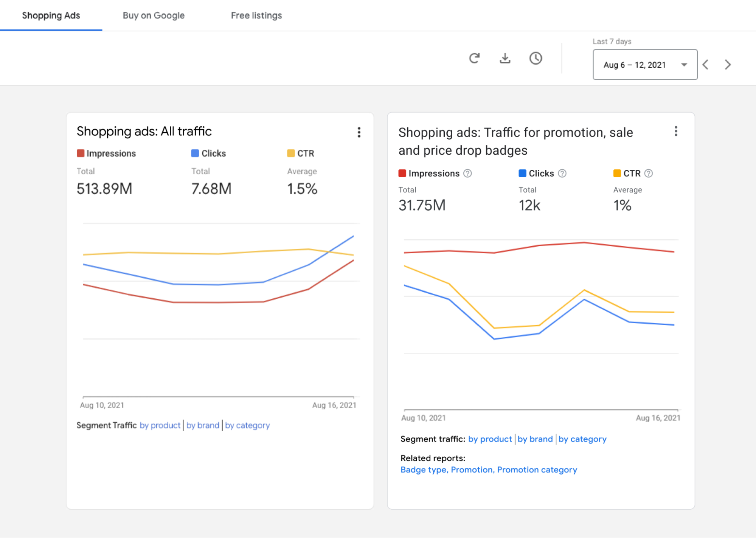Click the date range back arrow
Image resolution: width=756 pixels, height=538 pixels.
pos(708,64)
